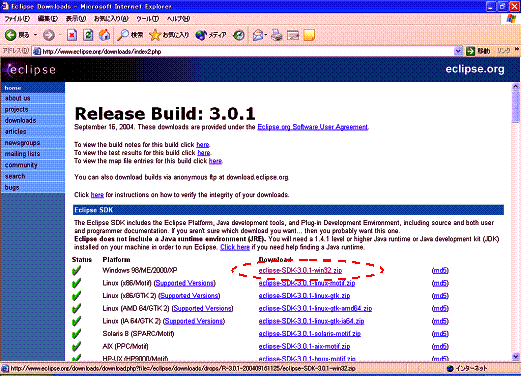Download eclipse-SDK-3.0.1-aix-motif.zip
Viewport: 523px width, 377px height.
pos(304,346)
